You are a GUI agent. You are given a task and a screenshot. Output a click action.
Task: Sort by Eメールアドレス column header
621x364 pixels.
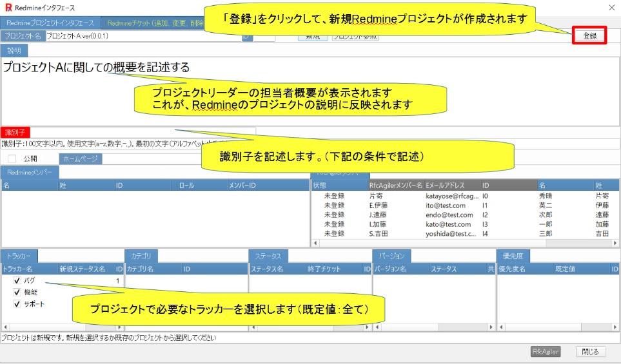(x=452, y=185)
